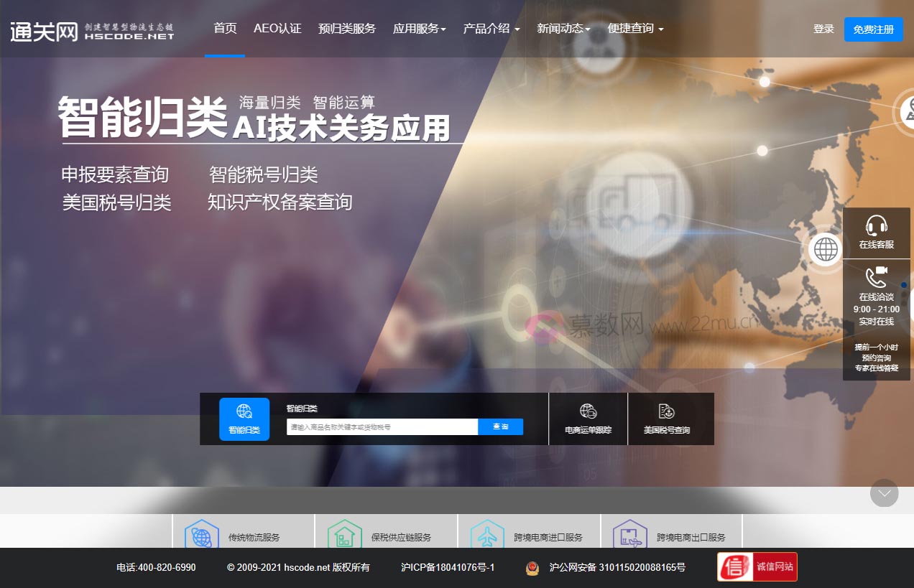Click the 诚信网站 badge
Viewport: 914px width, 588px height.
(757, 566)
